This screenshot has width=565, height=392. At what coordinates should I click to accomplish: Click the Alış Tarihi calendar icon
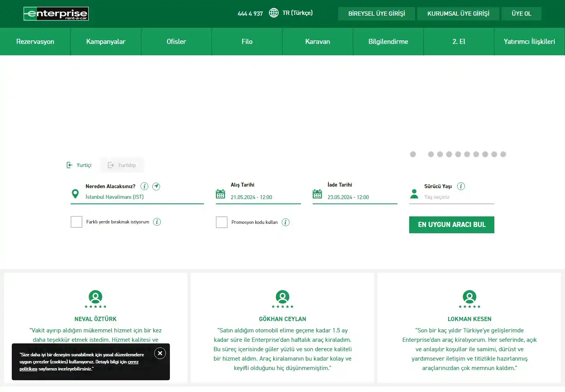click(221, 194)
